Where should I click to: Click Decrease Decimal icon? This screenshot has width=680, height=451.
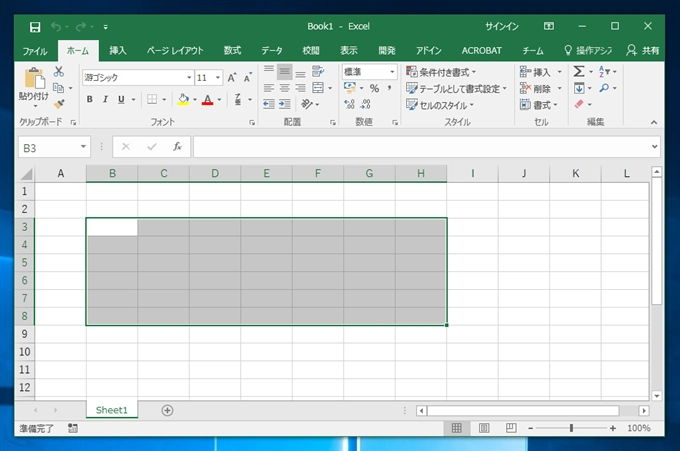pyautogui.click(x=366, y=104)
